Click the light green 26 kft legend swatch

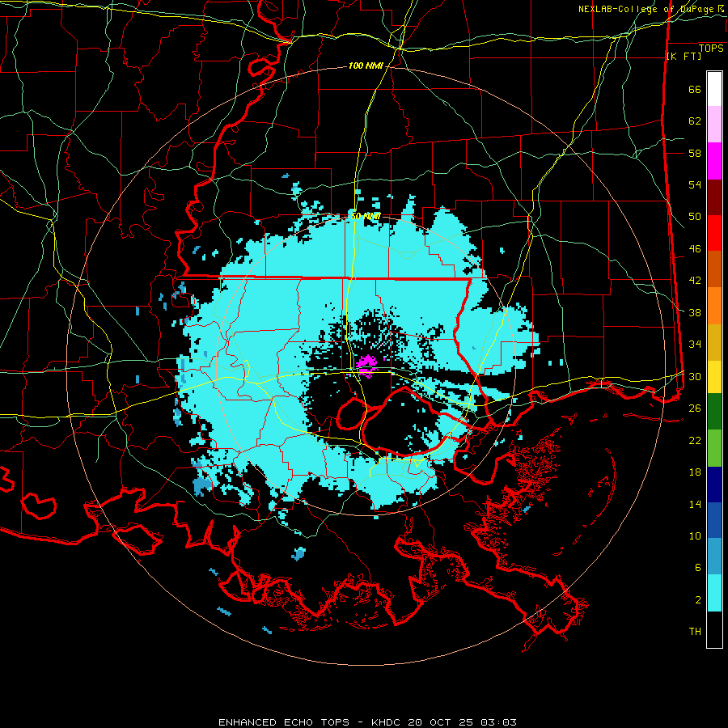click(714, 448)
